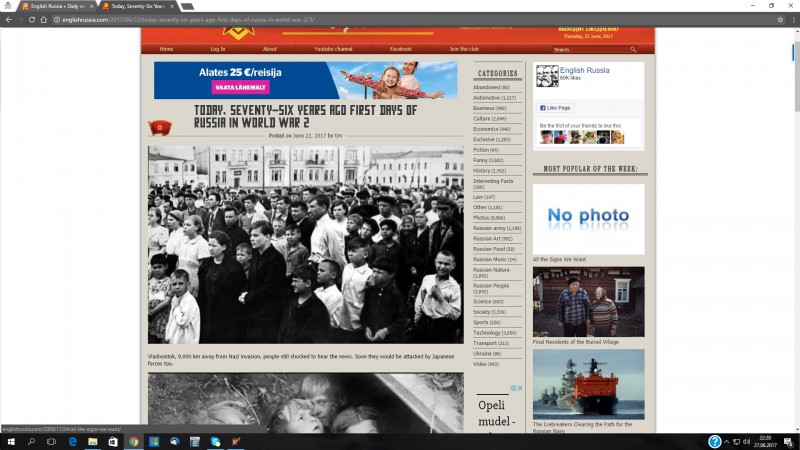
Task: Open the Russian army category link
Action: coord(496,228)
